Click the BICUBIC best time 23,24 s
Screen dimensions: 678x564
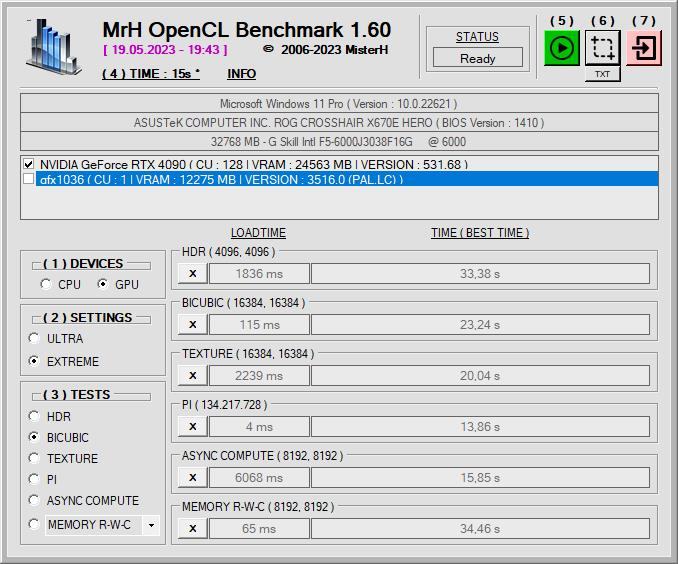[480, 324]
